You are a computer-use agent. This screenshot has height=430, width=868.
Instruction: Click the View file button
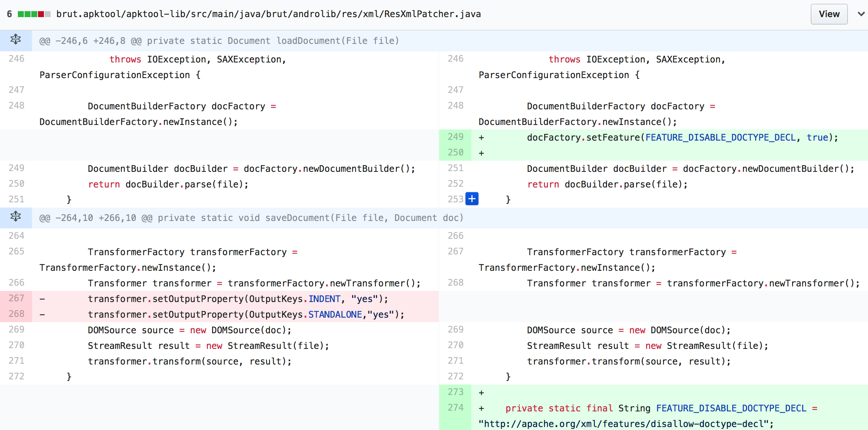829,14
